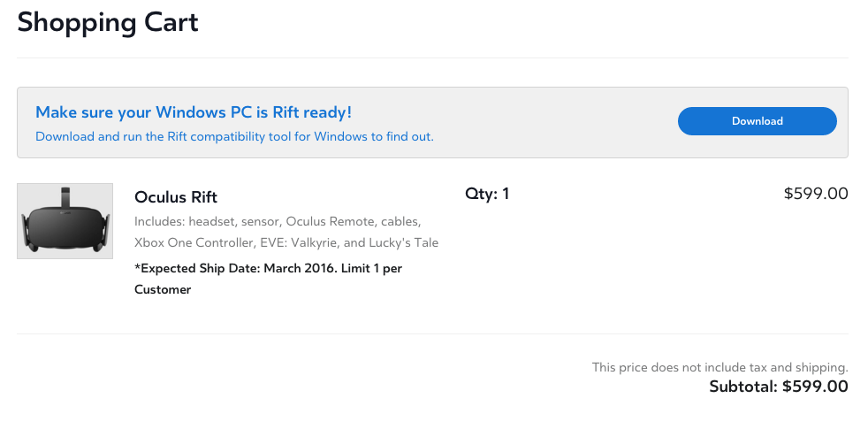Screen dimensions: 868x429
Task: Click "Make sure your Windows PC is Rift ready!"
Action: (x=194, y=113)
